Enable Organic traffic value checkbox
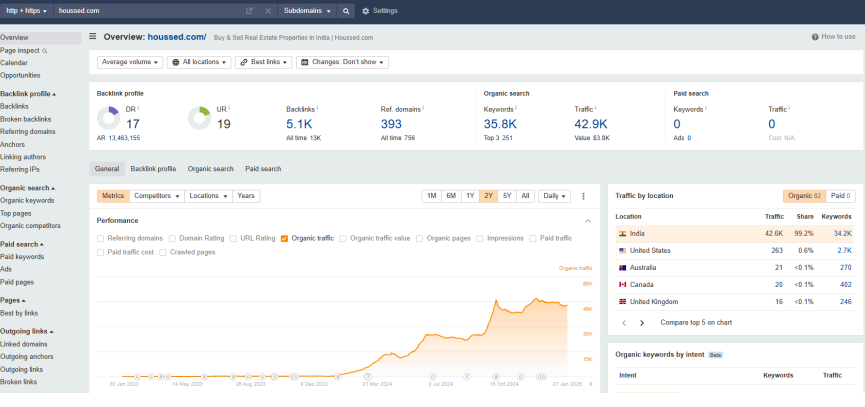Viewport: 865px width, 407px height. click(x=343, y=239)
